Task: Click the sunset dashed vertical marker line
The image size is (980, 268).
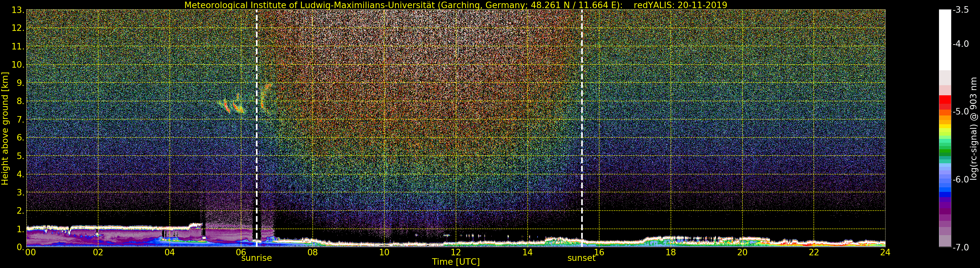Action: click(x=582, y=128)
